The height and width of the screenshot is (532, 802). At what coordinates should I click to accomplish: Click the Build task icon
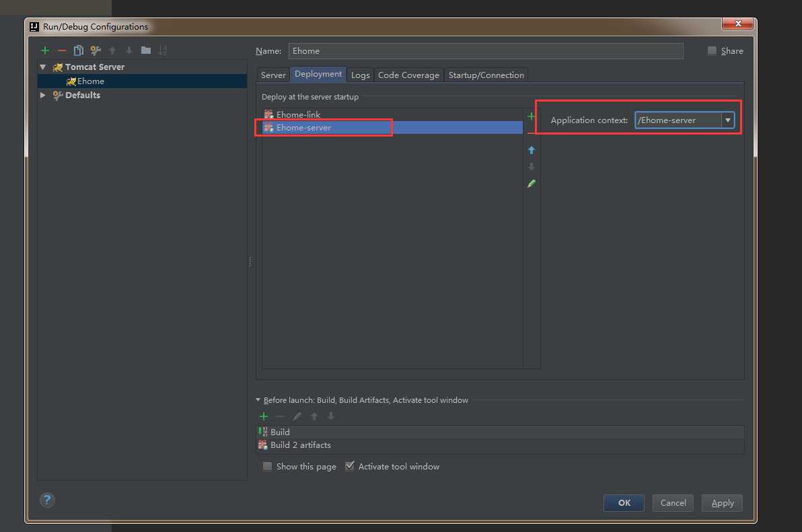tap(264, 432)
